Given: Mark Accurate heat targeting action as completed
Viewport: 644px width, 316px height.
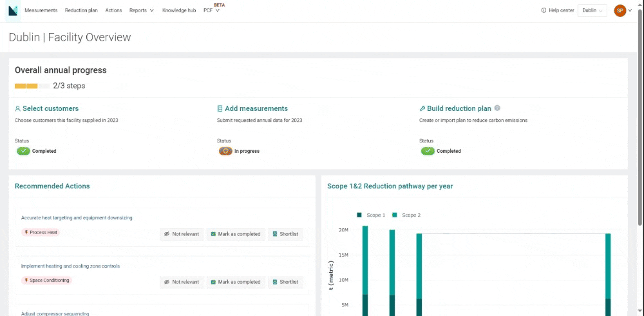Looking at the screenshot, I should tap(235, 234).
